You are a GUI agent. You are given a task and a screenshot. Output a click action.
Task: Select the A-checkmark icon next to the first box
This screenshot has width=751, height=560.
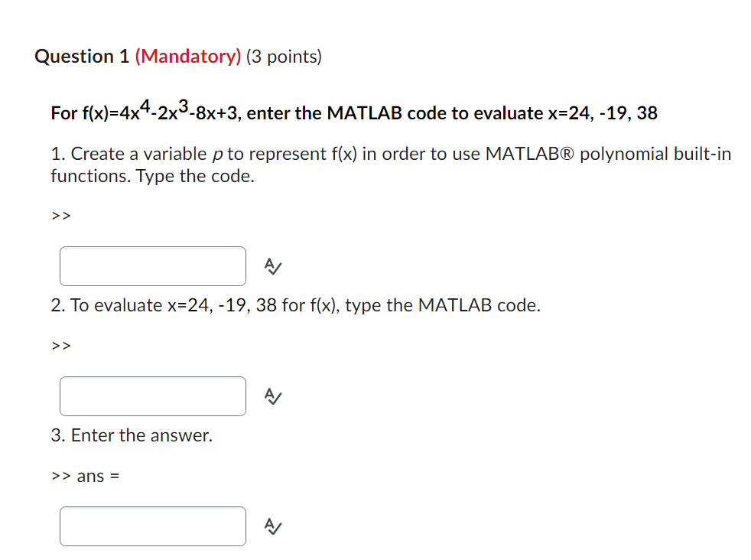272,266
